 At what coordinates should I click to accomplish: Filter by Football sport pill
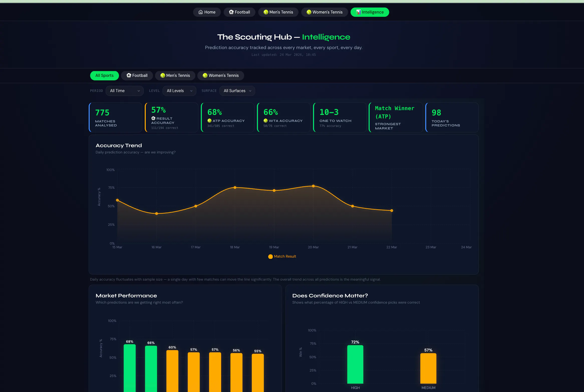click(137, 75)
